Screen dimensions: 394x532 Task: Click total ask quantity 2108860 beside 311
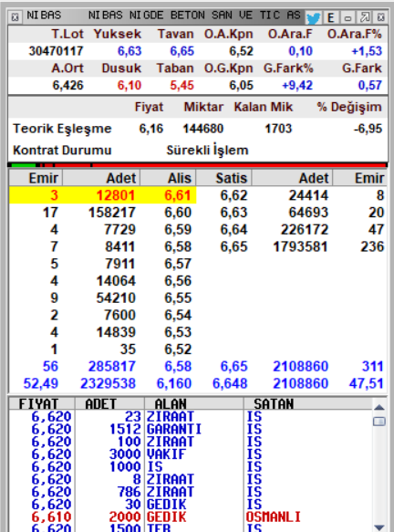[300, 367]
